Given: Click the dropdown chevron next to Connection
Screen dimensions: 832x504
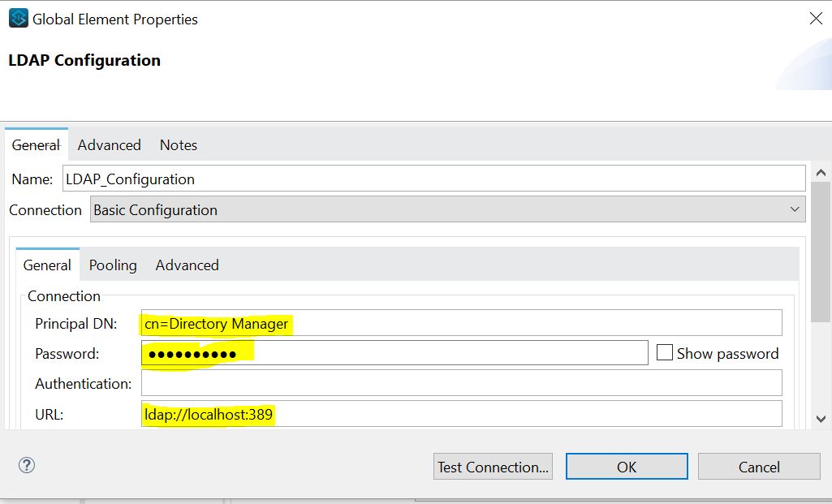Looking at the screenshot, I should tap(795, 209).
